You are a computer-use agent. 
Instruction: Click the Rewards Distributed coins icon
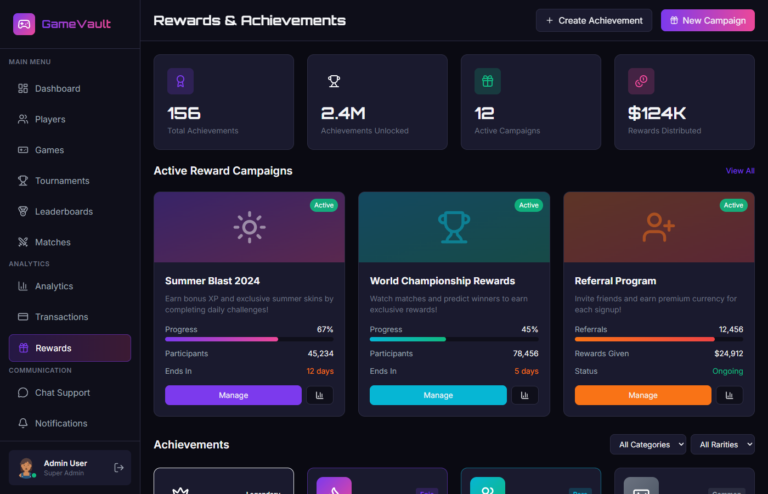(x=641, y=81)
